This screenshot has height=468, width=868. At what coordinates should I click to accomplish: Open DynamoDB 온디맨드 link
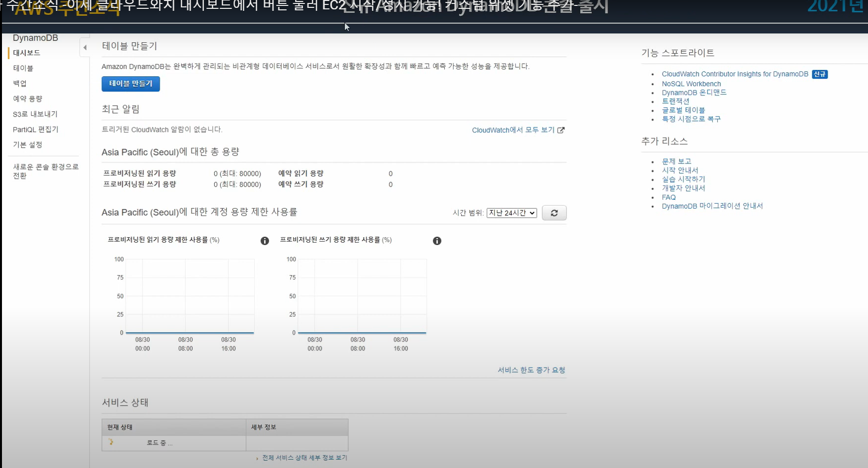[694, 93]
